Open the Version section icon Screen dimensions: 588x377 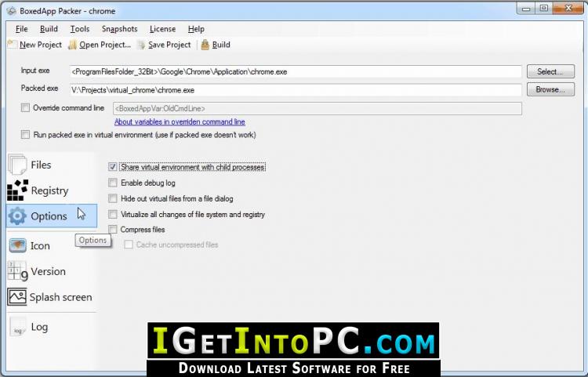point(17,271)
